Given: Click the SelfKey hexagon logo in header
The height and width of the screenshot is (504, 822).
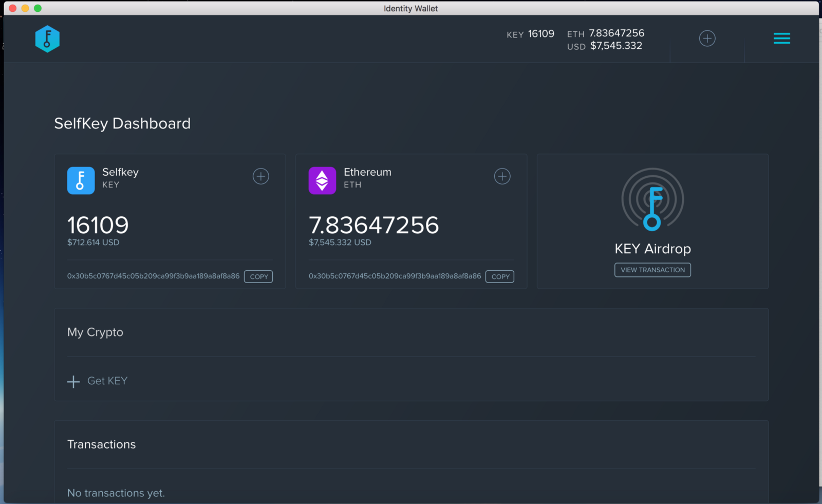Looking at the screenshot, I should [x=47, y=39].
